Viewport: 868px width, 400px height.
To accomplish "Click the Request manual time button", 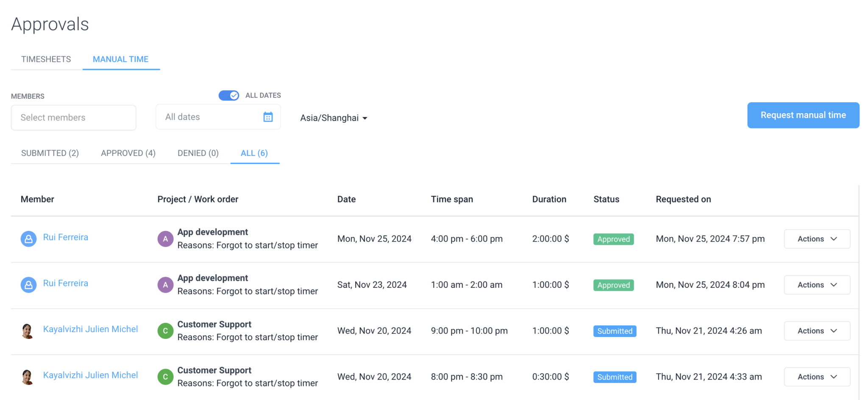I will (803, 115).
